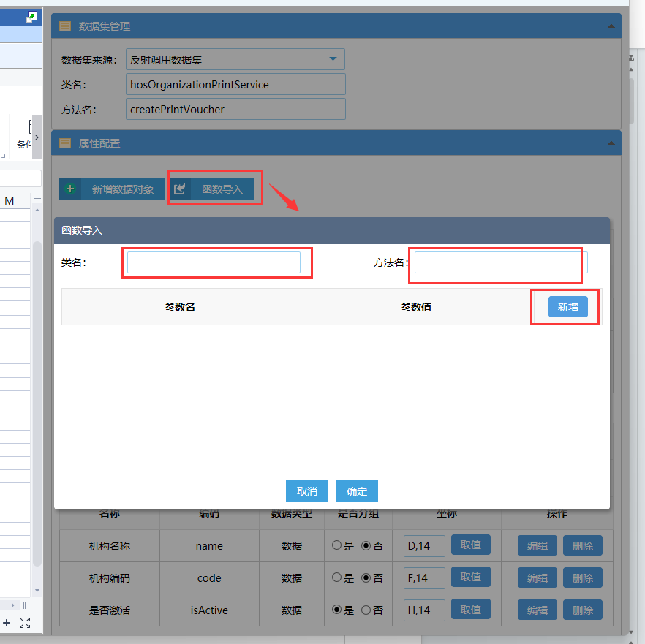Select 否 radio for 是否激活 row
This screenshot has height=644, width=645.
tap(366, 610)
